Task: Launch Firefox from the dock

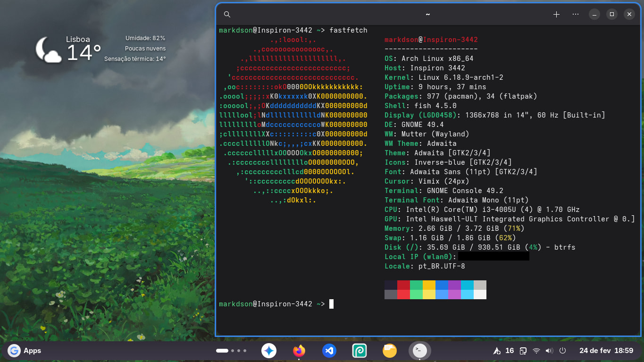Action: click(299, 351)
